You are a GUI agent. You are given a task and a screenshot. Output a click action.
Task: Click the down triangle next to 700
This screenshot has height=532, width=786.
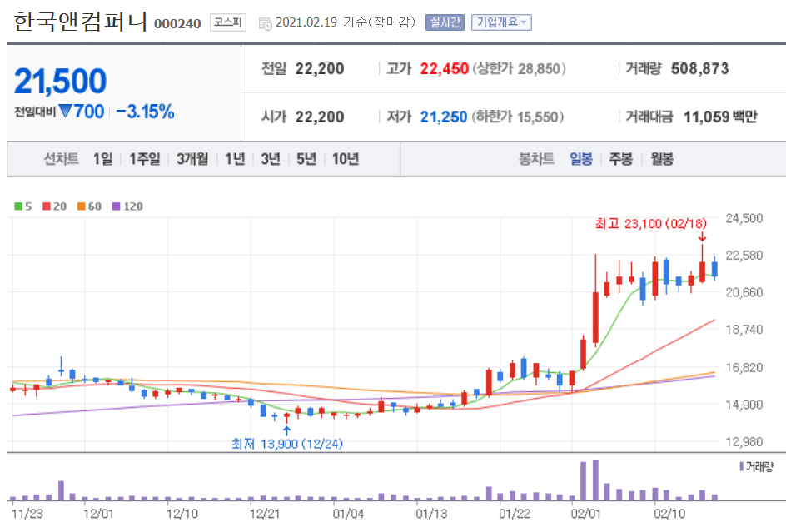65,111
